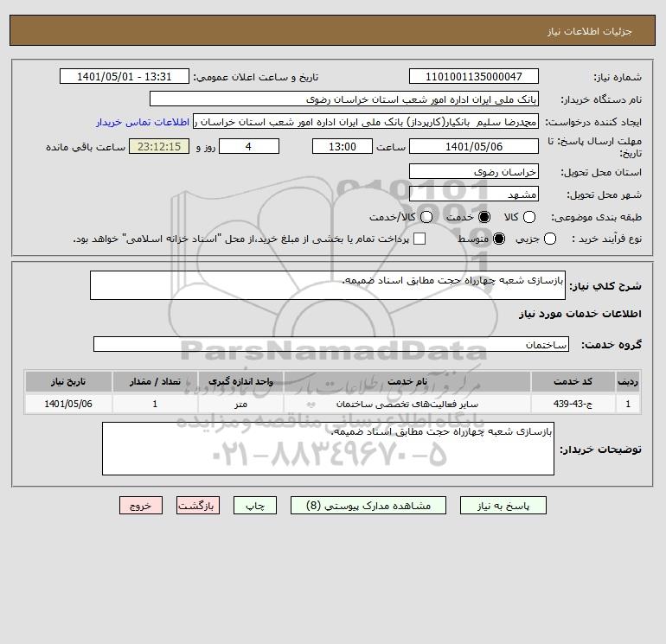Choose the متوسط purchase type radio
The height and width of the screenshot is (644, 666).
(x=499, y=239)
